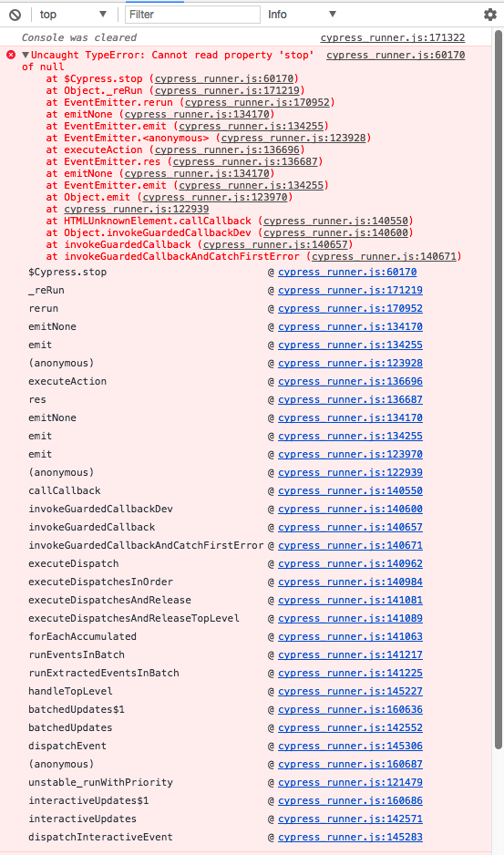Open cypress_runner.js:160687 link in call stack
This screenshot has width=504, height=855.
(350, 765)
